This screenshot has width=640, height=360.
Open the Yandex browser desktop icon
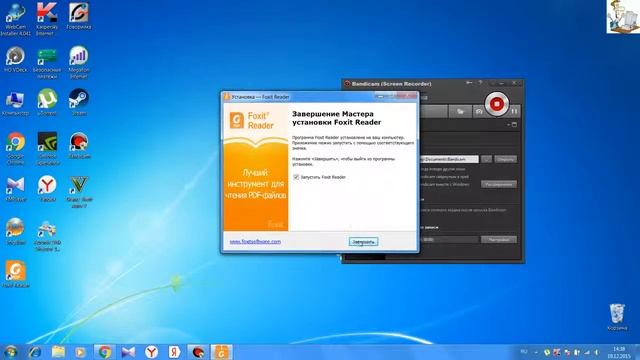pos(47,189)
